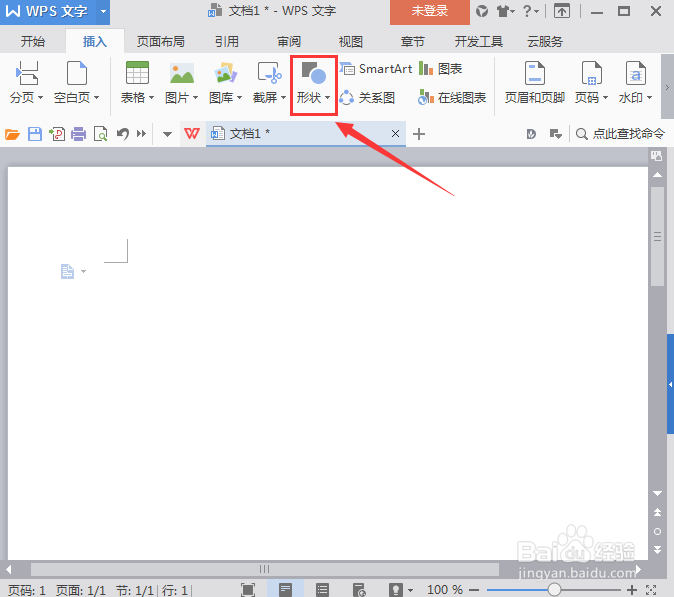Viewport: 674px width, 597px height.
Task: Expand the 图片 dropdown arrow
Action: click(196, 98)
